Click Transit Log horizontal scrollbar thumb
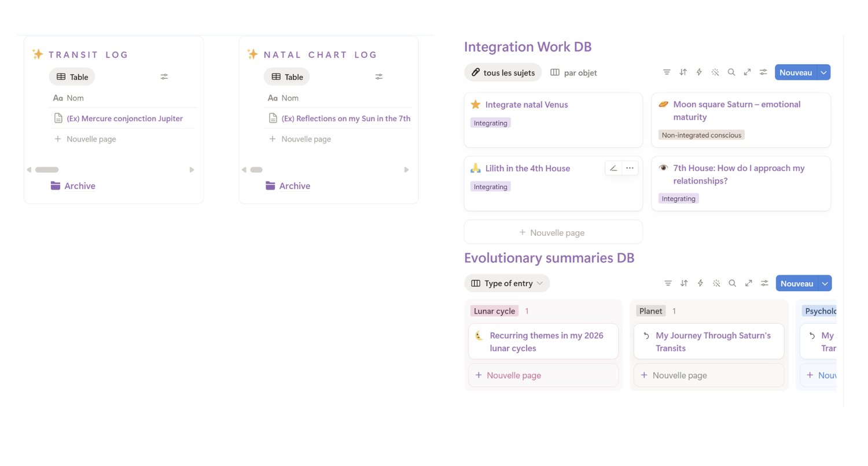Screen dimensions: 868x466 click(x=47, y=169)
